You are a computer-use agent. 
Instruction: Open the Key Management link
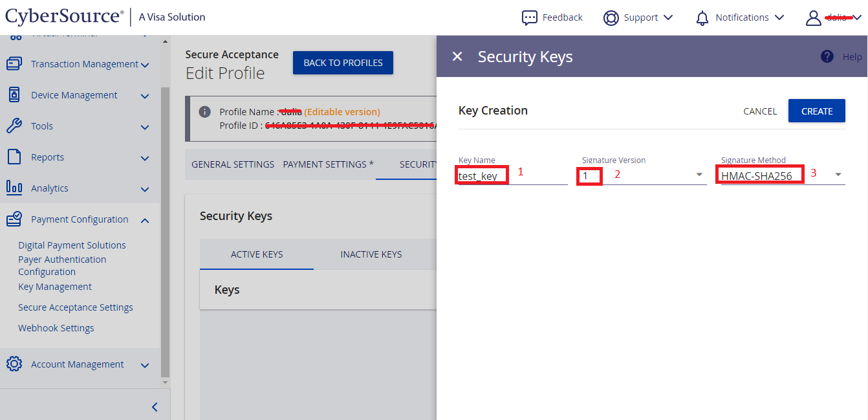[55, 287]
